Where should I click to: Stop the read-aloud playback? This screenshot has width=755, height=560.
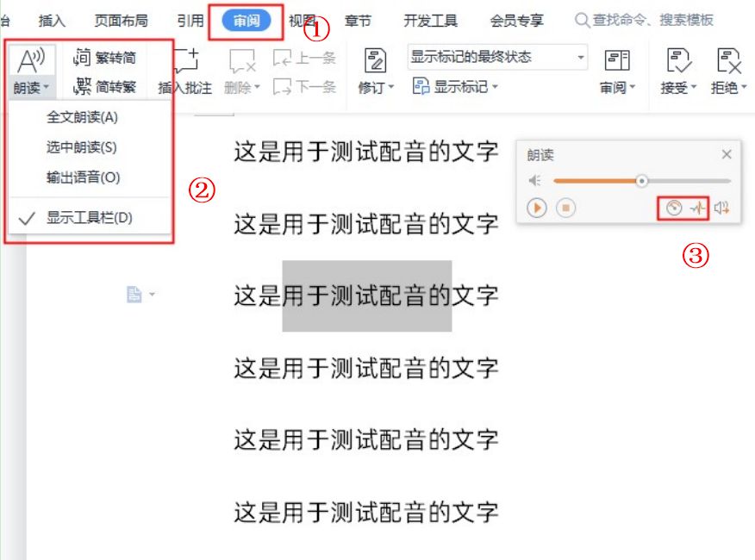[x=565, y=208]
